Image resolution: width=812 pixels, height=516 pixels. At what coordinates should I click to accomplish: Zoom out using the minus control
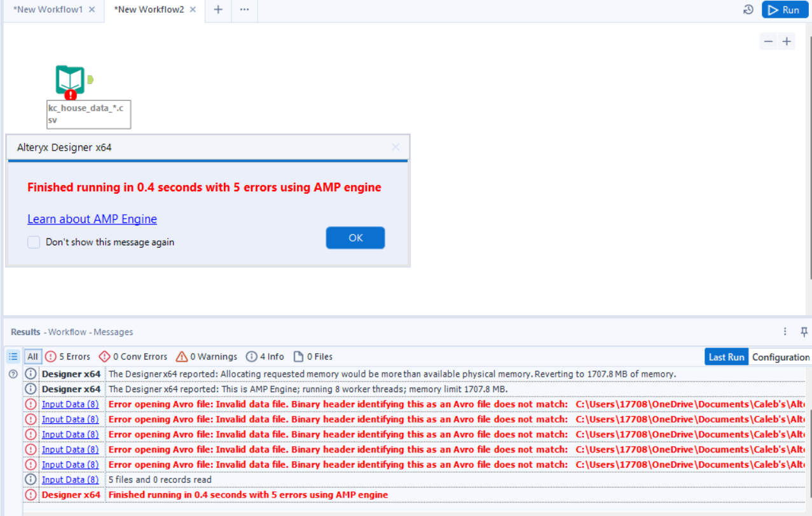pos(767,41)
